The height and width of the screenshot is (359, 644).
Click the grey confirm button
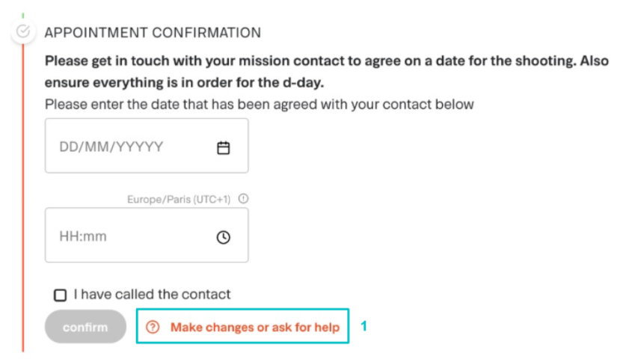[x=85, y=327]
